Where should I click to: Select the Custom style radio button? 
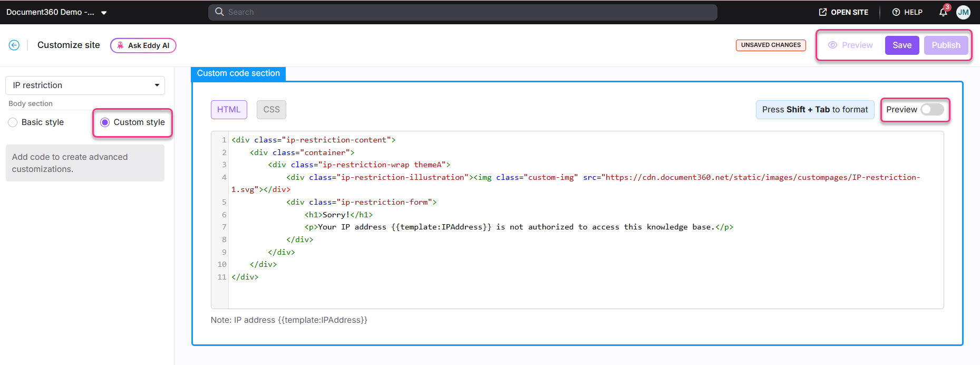105,122
